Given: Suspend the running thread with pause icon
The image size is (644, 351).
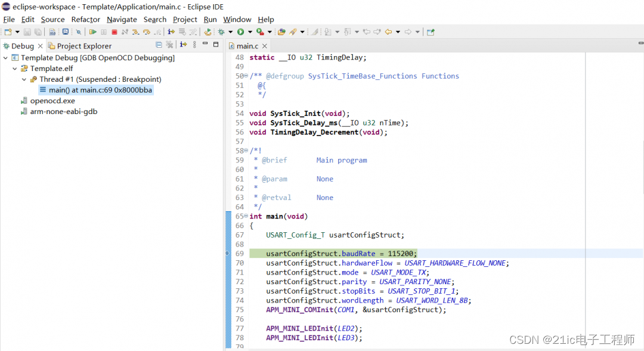Looking at the screenshot, I should 103,32.
